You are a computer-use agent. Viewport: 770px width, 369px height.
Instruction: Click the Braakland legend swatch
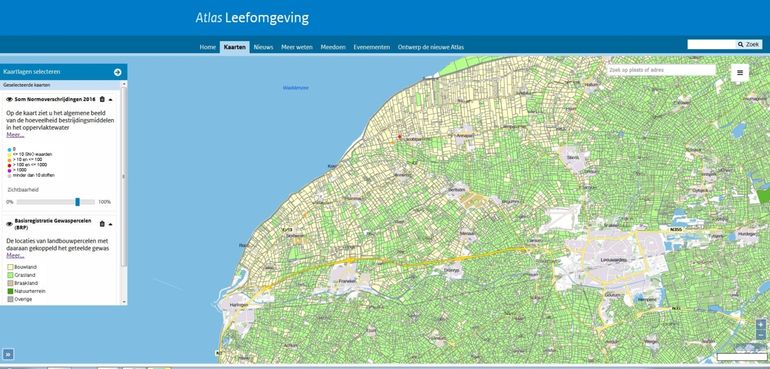tap(9, 283)
